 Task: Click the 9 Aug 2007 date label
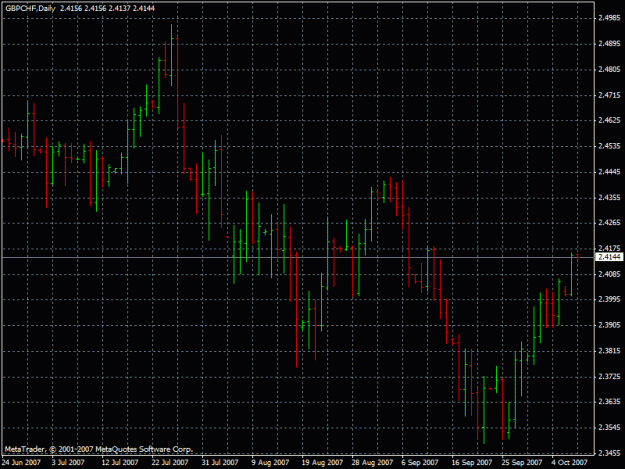click(x=270, y=462)
